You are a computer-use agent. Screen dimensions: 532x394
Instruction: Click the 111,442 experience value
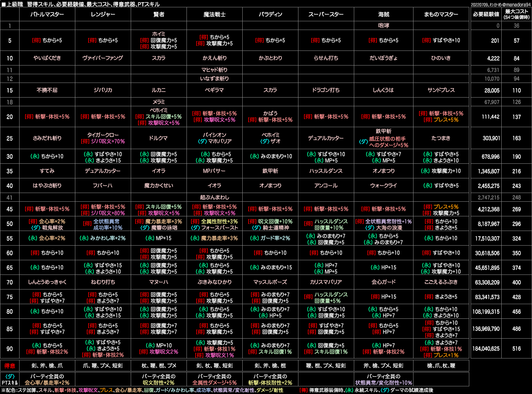491,117
